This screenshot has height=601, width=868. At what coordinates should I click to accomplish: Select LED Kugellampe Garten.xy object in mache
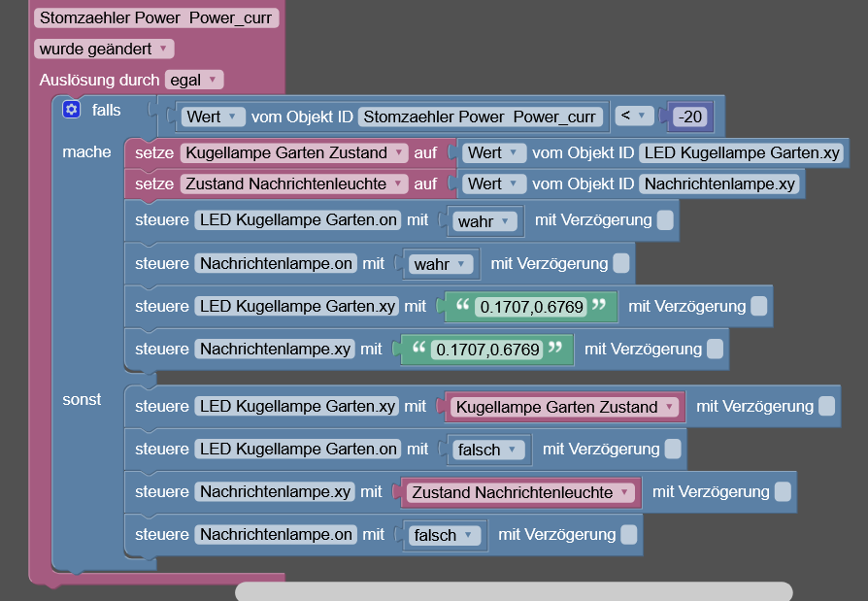coord(296,306)
